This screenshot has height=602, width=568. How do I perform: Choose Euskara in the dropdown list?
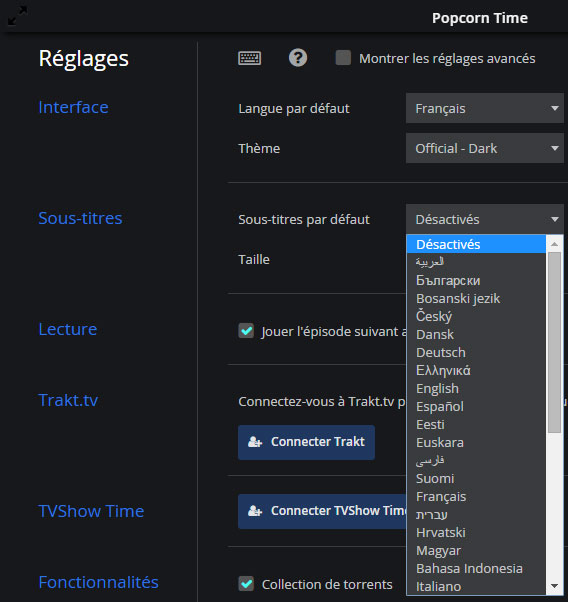(x=476, y=443)
